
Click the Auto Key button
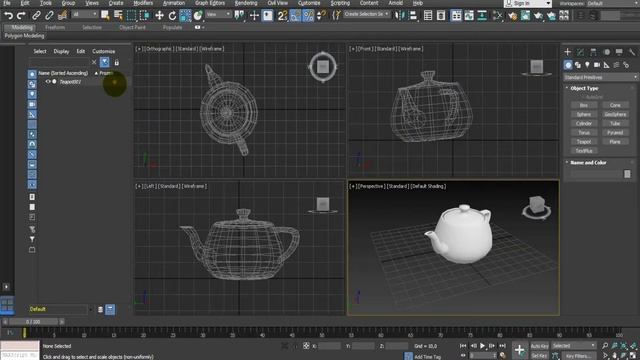[539, 346]
